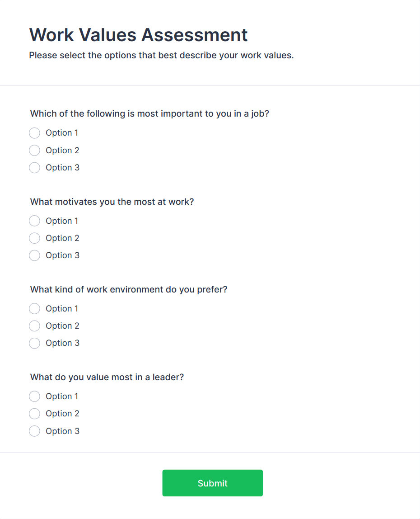Pick Option 3 for work environment preference
The width and height of the screenshot is (420, 519).
click(34, 343)
